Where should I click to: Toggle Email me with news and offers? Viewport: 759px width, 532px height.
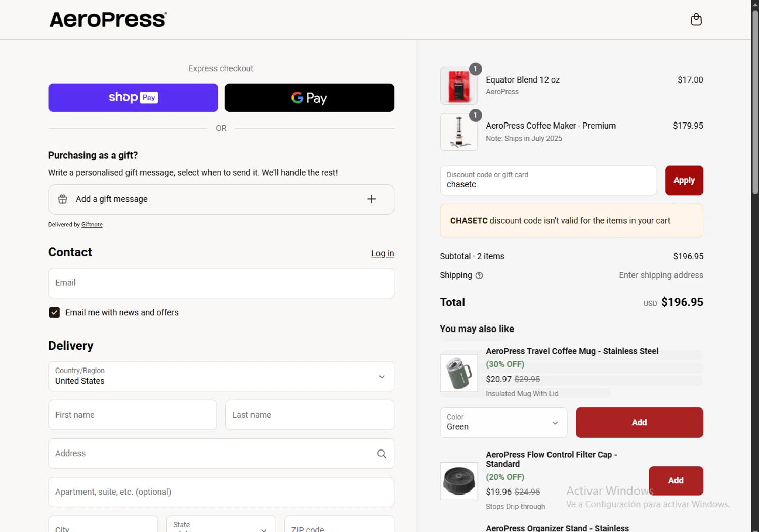[x=54, y=313]
